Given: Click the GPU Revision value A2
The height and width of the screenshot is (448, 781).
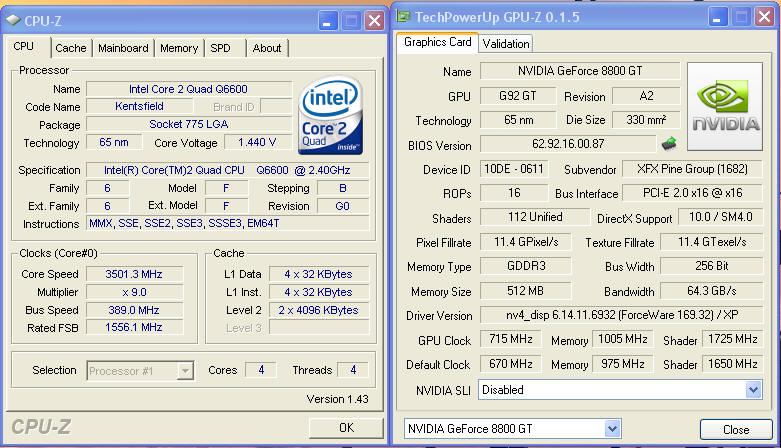Looking at the screenshot, I should [x=646, y=96].
